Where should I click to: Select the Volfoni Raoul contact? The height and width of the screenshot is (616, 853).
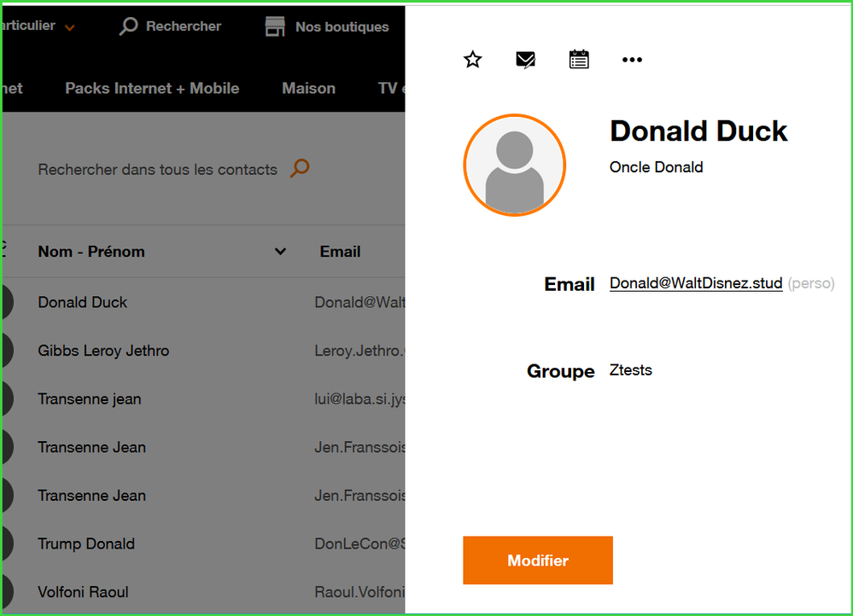coord(83,592)
